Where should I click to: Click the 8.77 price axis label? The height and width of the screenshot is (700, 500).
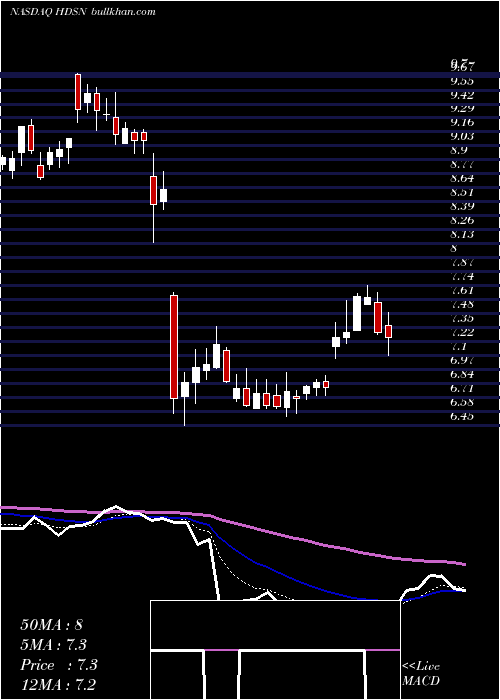(x=462, y=164)
